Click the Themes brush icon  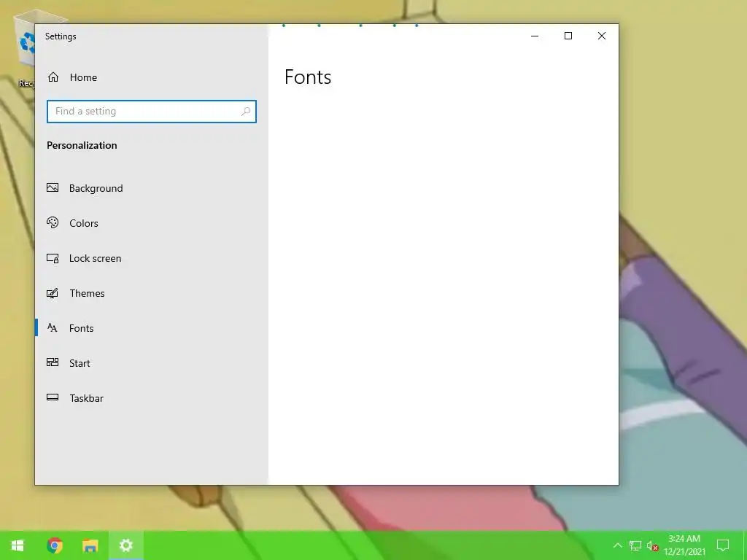53,293
